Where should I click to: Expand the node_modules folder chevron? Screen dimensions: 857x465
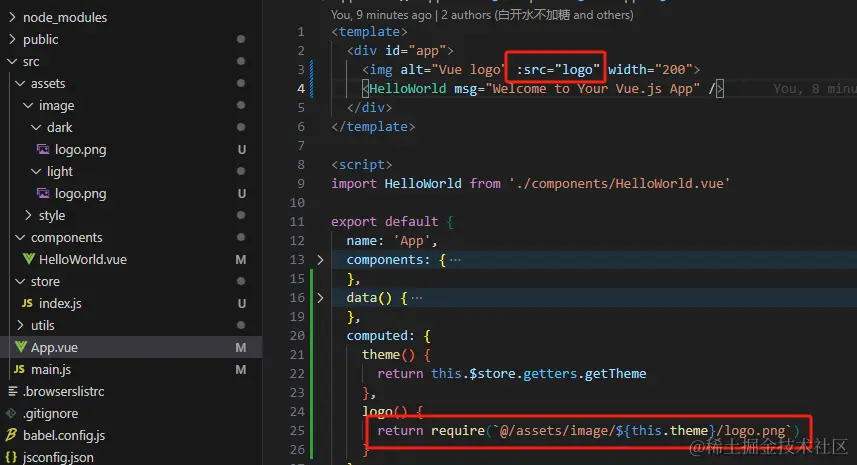(12, 17)
